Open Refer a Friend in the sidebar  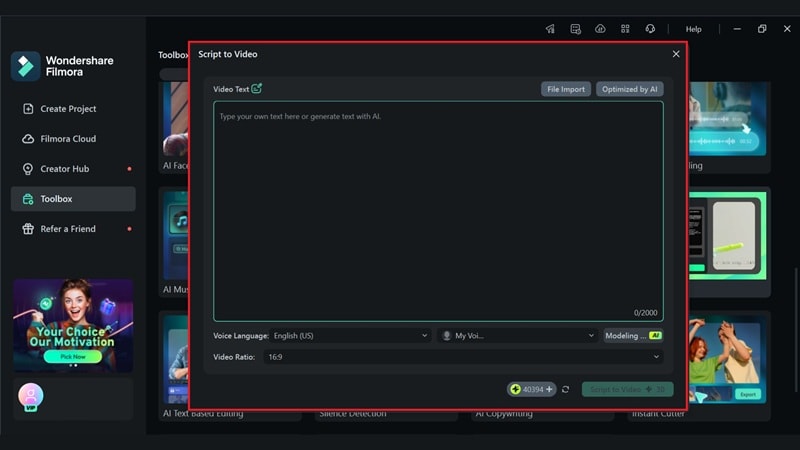coord(73,229)
